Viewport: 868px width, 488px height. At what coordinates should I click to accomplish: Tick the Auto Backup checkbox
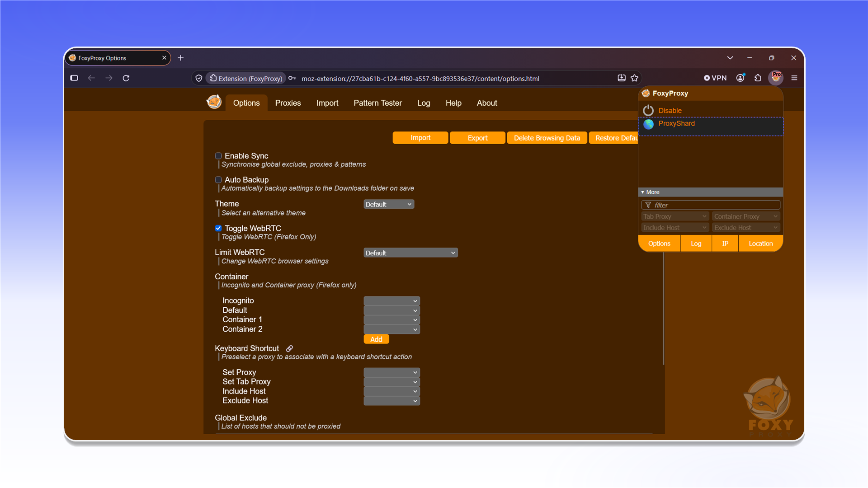point(218,180)
